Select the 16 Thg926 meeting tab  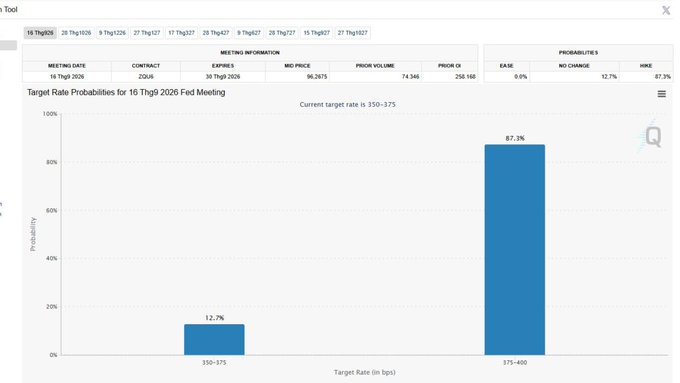(x=40, y=33)
